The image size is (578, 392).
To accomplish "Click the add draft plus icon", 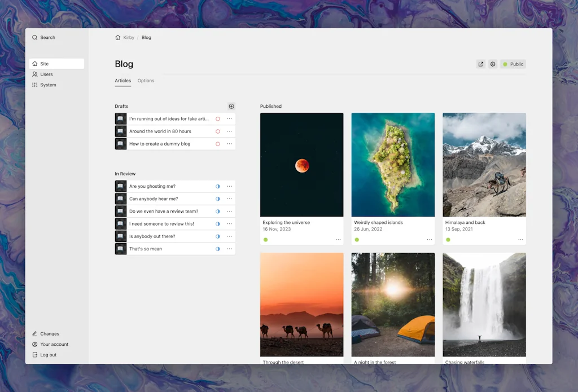I will 231,106.
